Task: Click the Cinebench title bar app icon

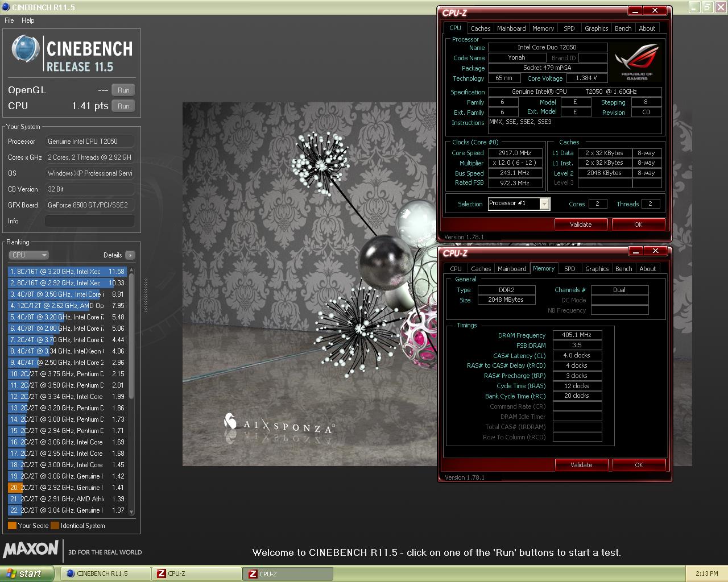Action: [6, 7]
